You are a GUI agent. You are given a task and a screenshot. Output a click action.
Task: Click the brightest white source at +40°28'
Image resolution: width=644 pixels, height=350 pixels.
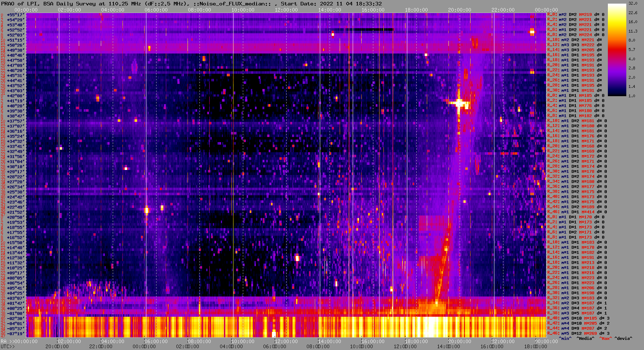[459, 104]
